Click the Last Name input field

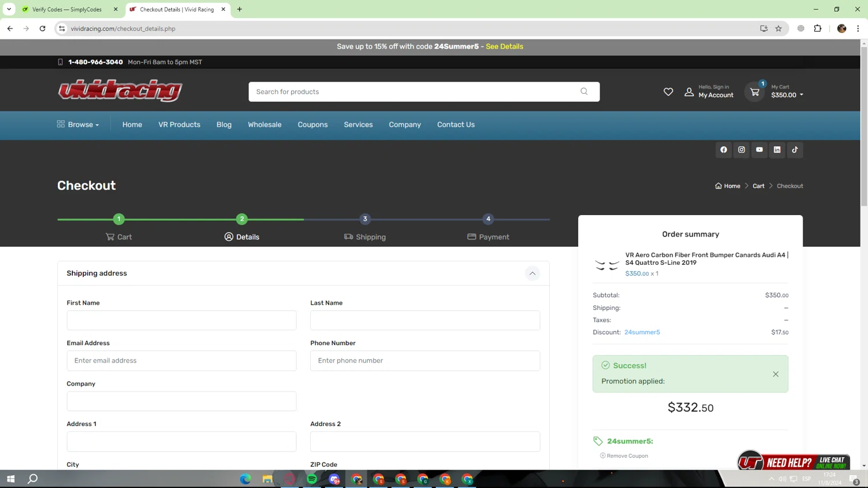pos(425,320)
